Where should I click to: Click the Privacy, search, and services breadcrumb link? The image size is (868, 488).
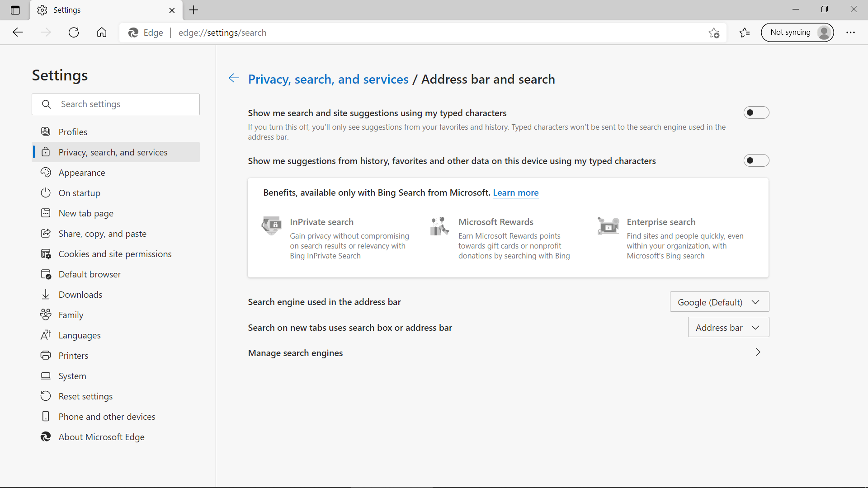(x=328, y=79)
